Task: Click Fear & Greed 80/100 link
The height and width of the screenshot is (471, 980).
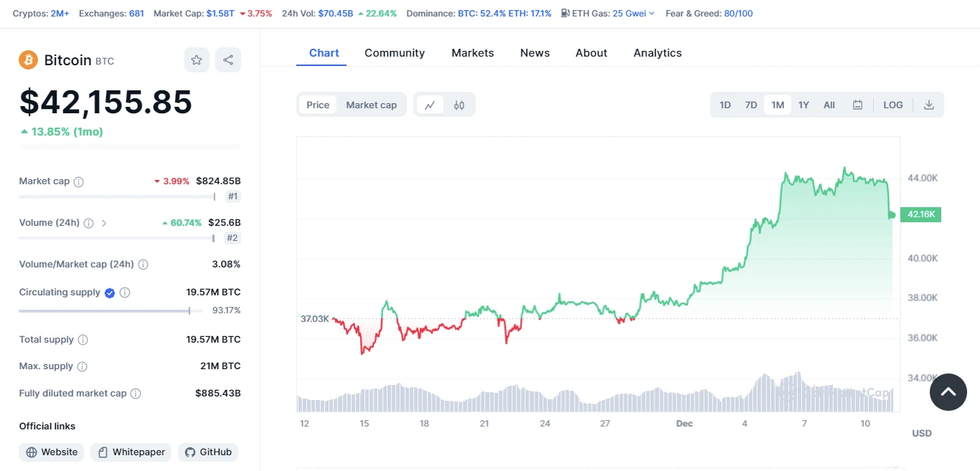Action: click(739, 13)
